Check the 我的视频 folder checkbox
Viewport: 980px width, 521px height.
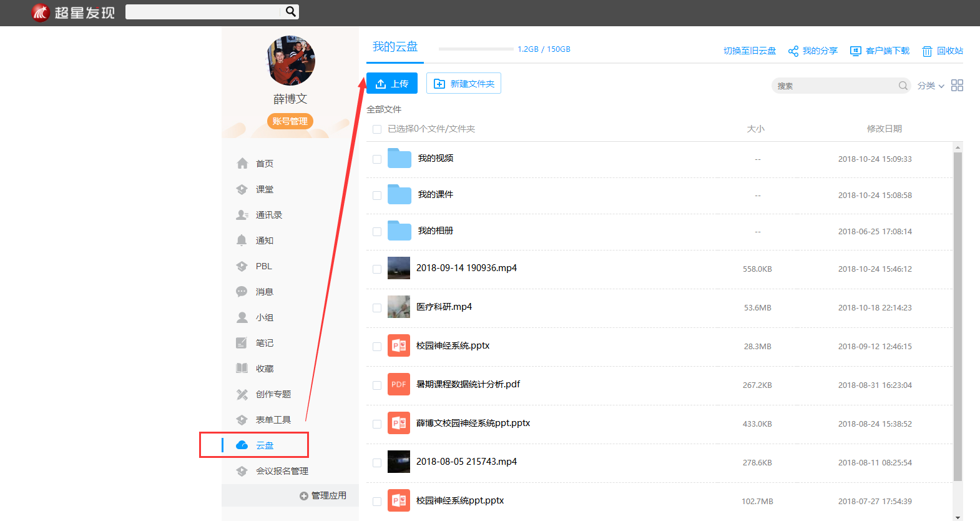(377, 159)
